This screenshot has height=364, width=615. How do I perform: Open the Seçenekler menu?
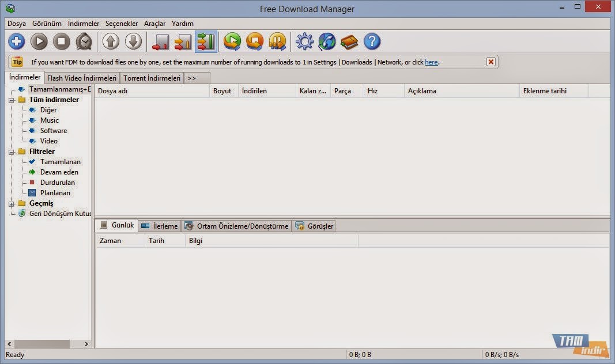(122, 24)
